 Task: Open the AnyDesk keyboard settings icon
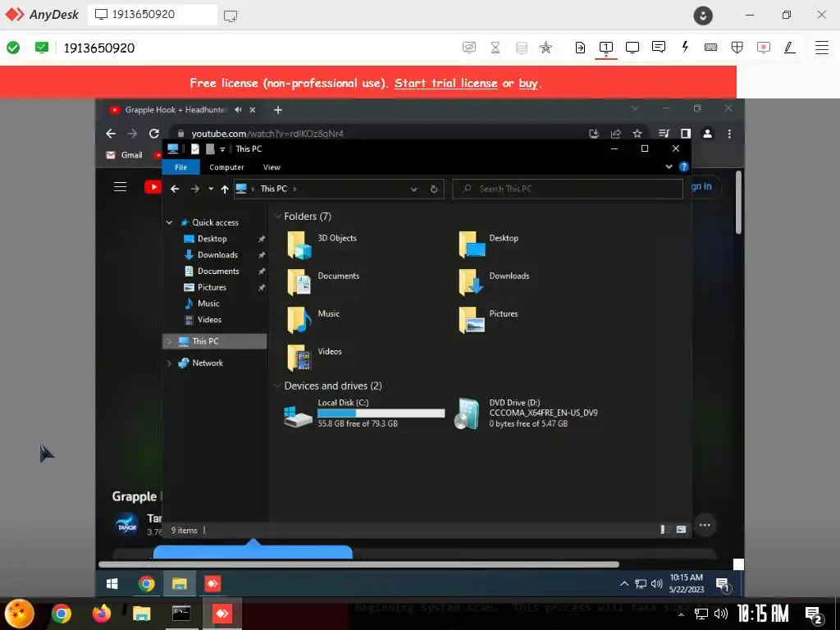(711, 47)
